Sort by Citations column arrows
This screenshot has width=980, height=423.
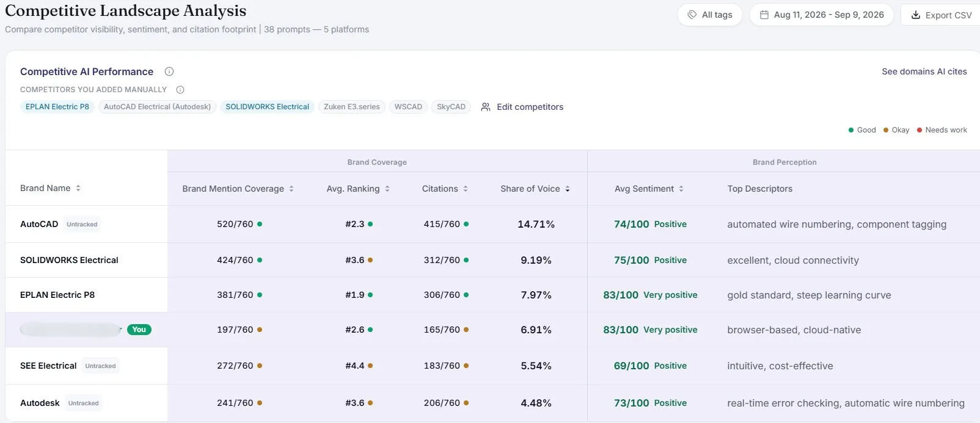[466, 189]
